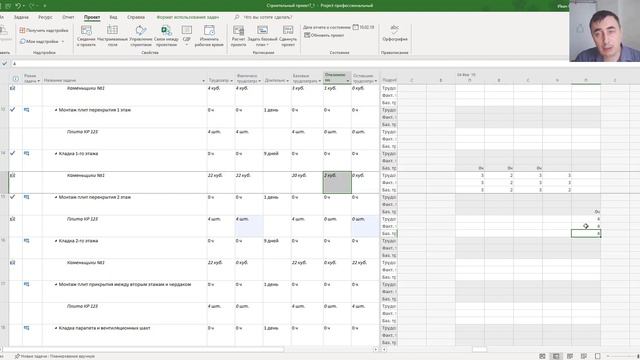Viewport: 640px width, 360px height.
Task: Click the Undo icon in title bar
Action: pos(18,6)
